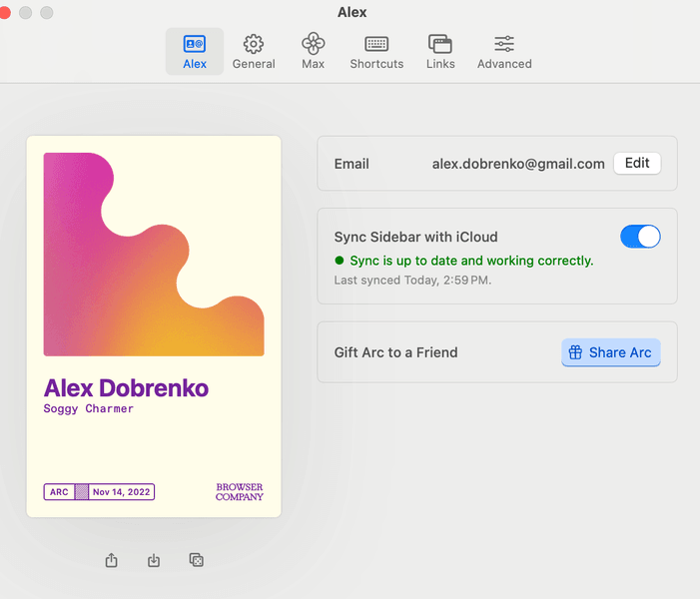Download the member card image
Image resolution: width=700 pixels, height=599 pixels.
click(x=154, y=560)
